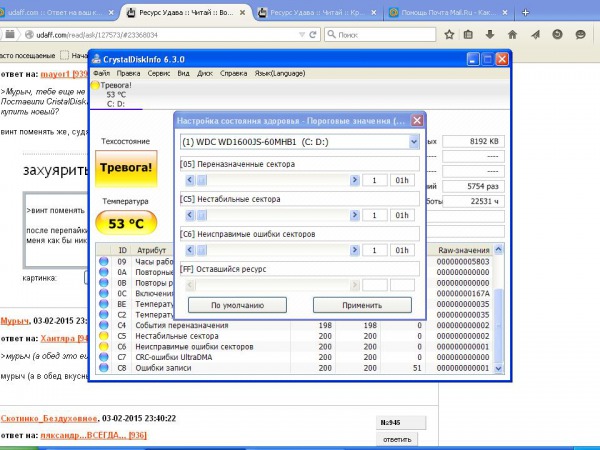Click the [C6] threshold slider thumb
Screen dimensions: 600x450
[202, 250]
